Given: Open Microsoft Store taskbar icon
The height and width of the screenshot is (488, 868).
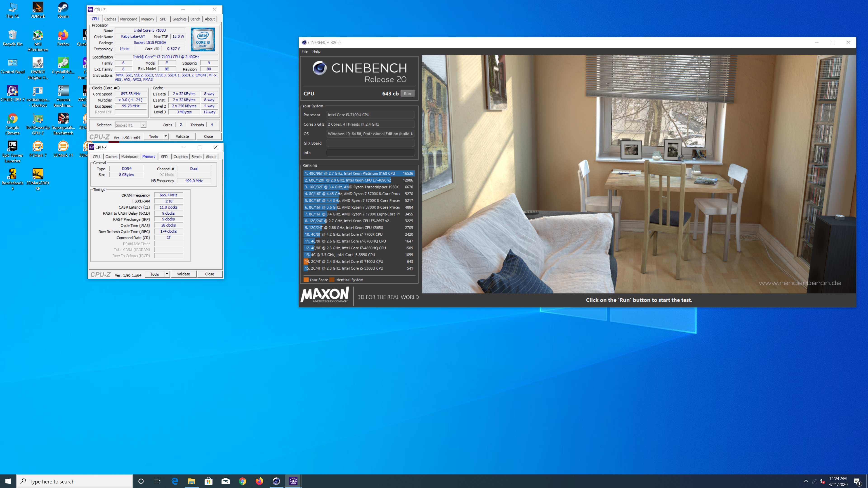Looking at the screenshot, I should pos(209,481).
